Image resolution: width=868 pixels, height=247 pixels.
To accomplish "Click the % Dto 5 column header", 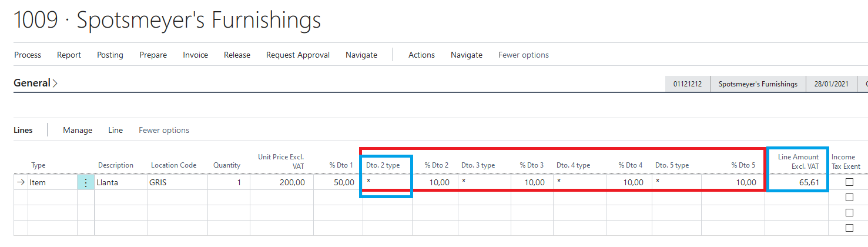I will coord(743,165).
